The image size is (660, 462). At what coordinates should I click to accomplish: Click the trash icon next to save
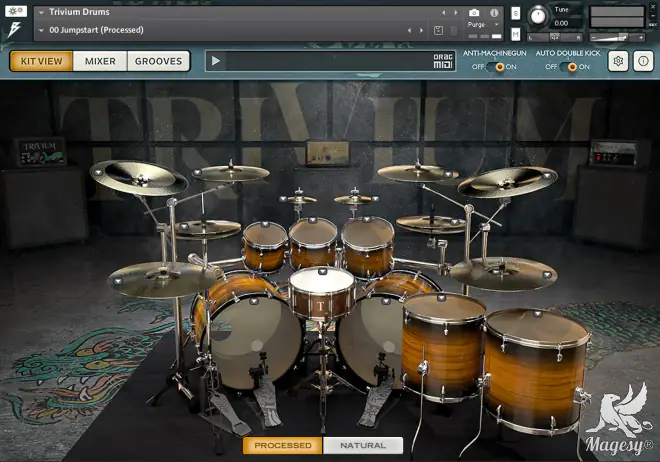pyautogui.click(x=453, y=30)
